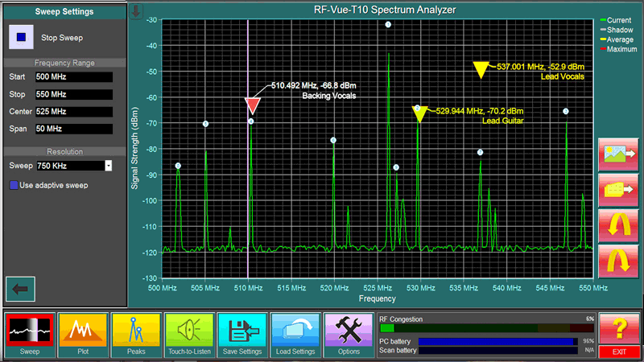Click the Signal Strength (dBm) axis label
The width and height of the screenshot is (644, 362).
click(x=134, y=148)
